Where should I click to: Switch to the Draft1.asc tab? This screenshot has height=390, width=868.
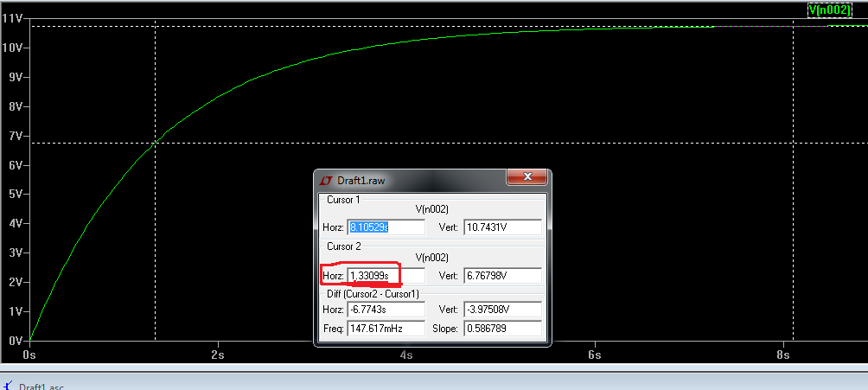[x=41, y=387]
